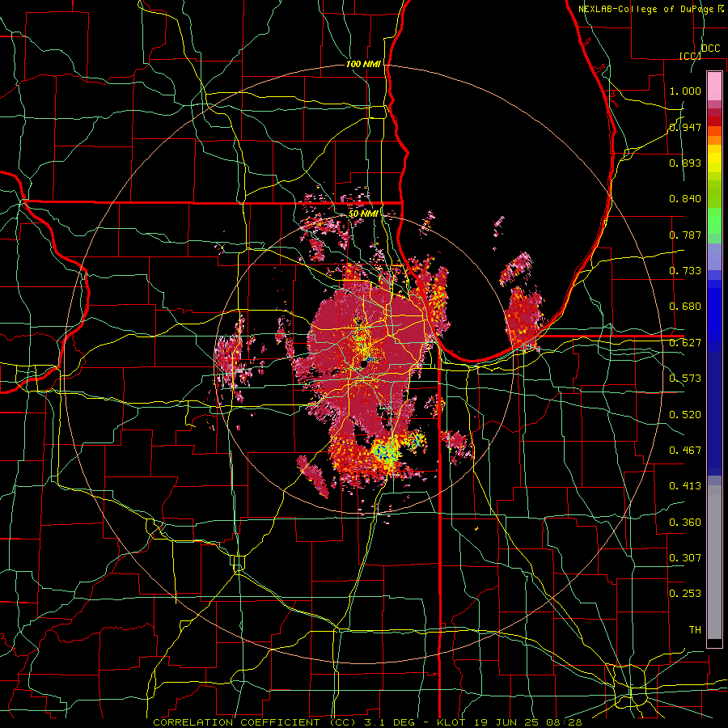The width and height of the screenshot is (728, 728).
Task: Click the Correlation Coefficient KLOT caption
Action: coord(367,722)
